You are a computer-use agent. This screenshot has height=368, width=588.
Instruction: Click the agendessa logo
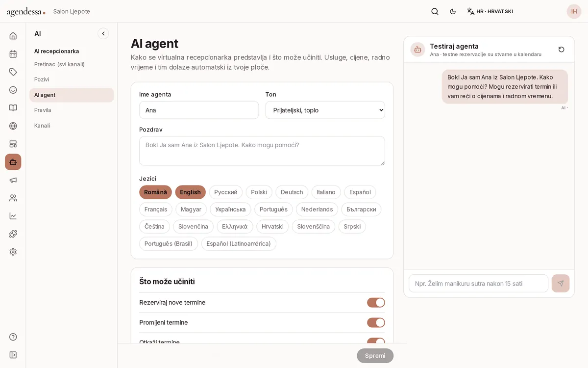pyautogui.click(x=26, y=12)
